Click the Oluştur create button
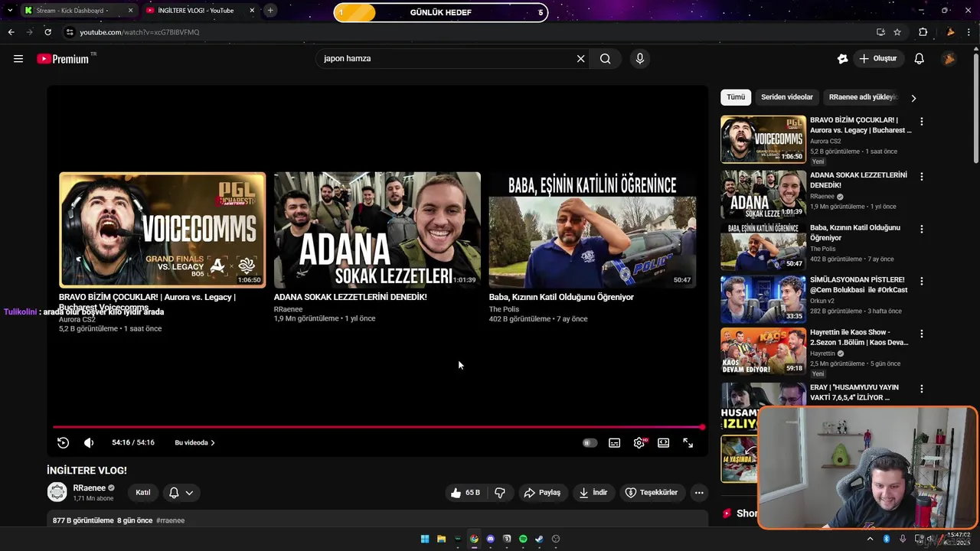Viewport: 980px width, 551px height. point(878,59)
